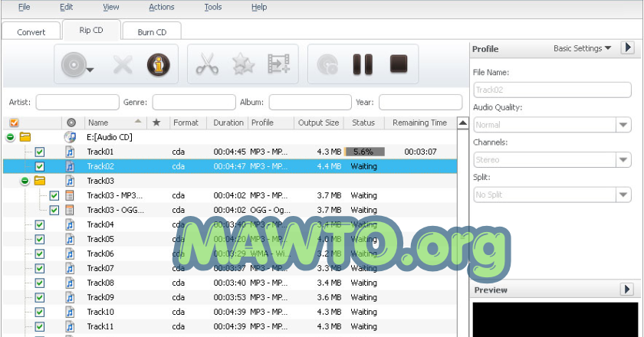The image size is (644, 337).
Task: Switch to the Burn CD tab
Action: click(152, 31)
